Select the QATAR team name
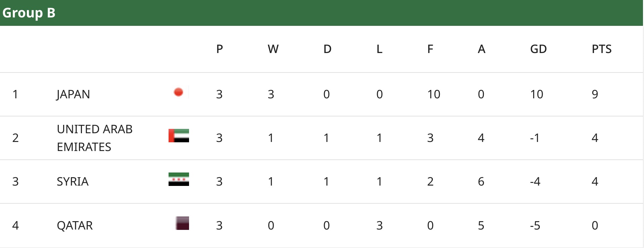 coord(75,225)
